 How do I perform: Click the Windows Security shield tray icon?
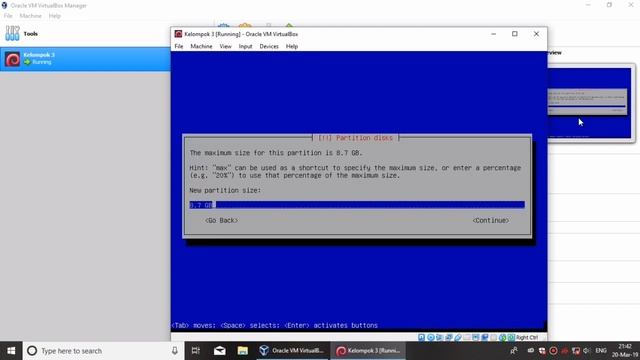[x=542, y=351]
